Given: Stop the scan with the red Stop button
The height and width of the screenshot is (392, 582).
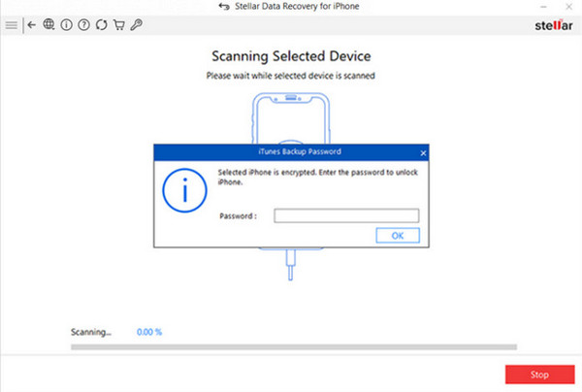Looking at the screenshot, I should click(539, 375).
